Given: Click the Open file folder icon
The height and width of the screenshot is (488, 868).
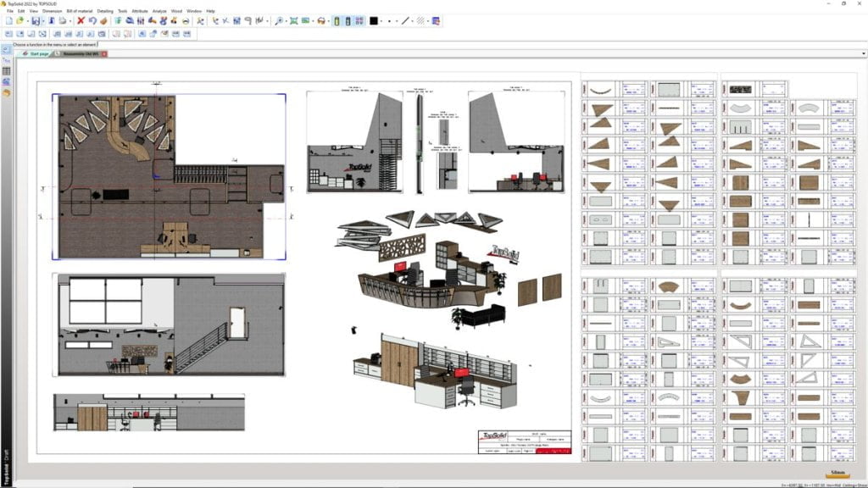Looking at the screenshot, I should coord(19,23).
